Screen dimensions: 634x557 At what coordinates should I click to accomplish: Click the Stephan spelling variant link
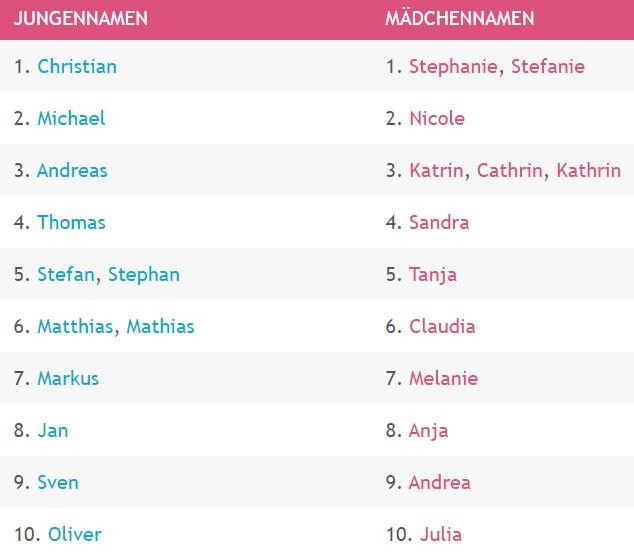pos(144,275)
